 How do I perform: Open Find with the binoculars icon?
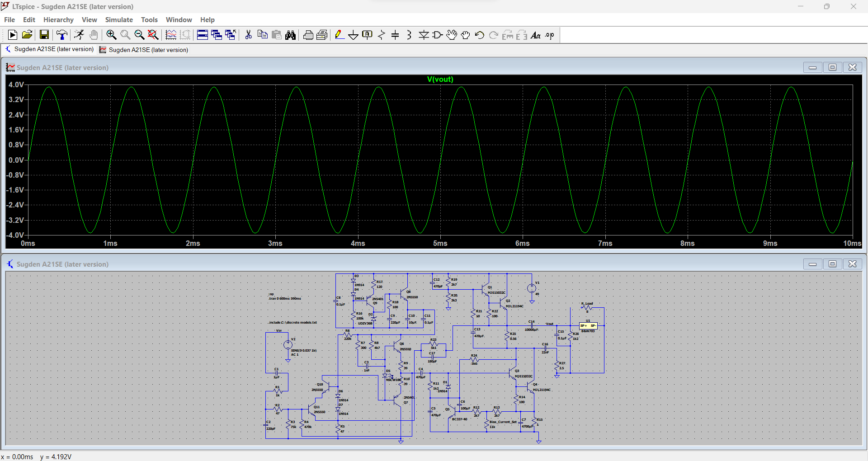pos(291,35)
